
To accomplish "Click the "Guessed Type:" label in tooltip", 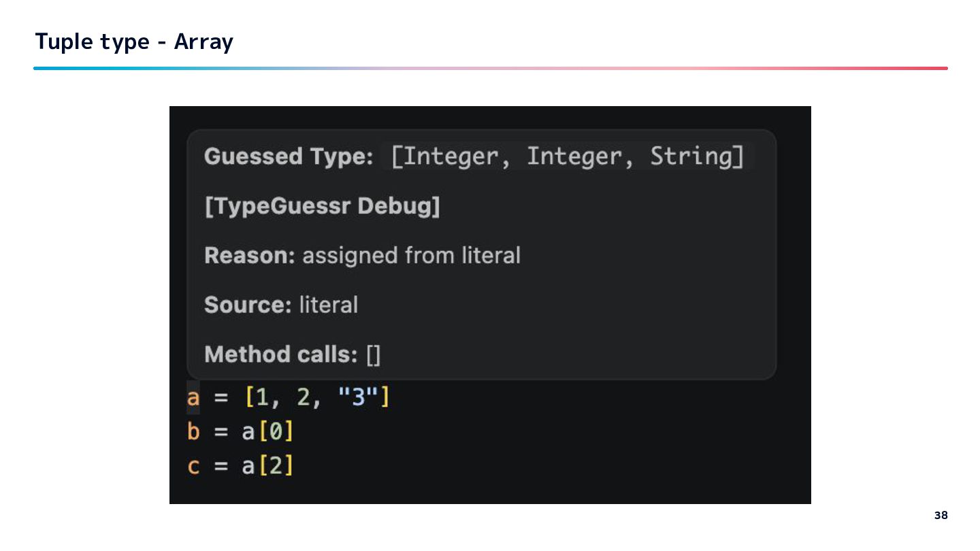I will [289, 157].
